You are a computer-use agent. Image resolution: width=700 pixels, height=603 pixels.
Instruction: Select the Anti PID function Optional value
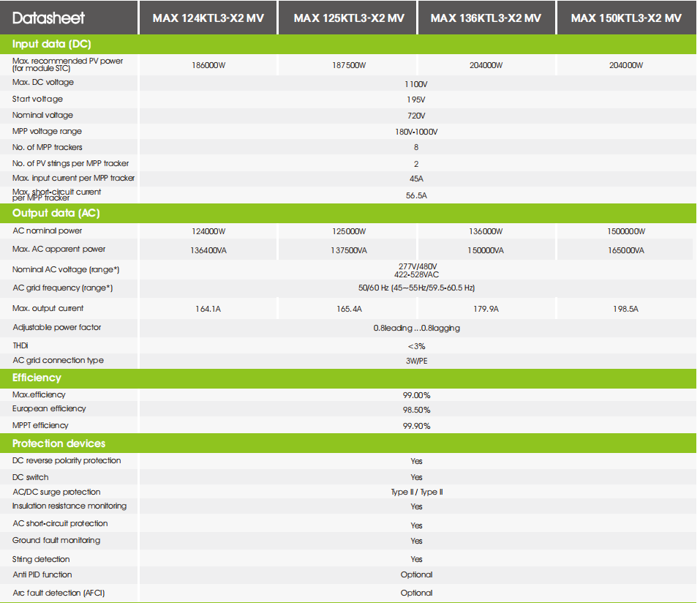pos(416,575)
